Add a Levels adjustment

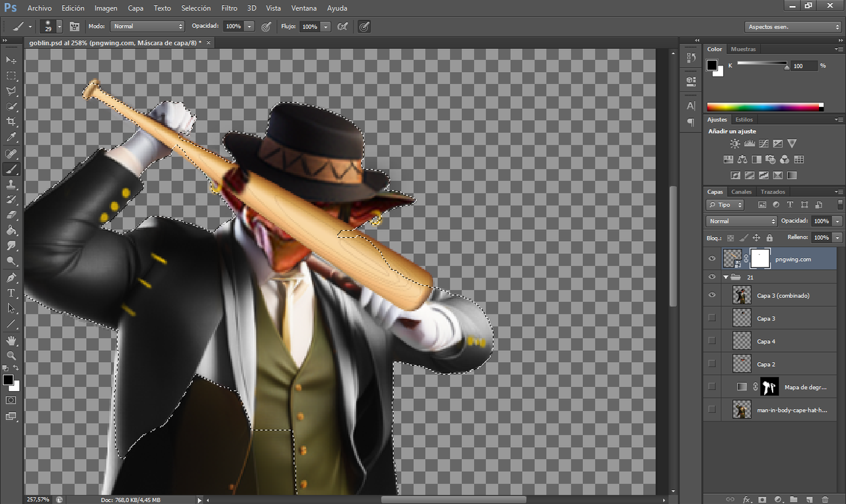click(750, 143)
